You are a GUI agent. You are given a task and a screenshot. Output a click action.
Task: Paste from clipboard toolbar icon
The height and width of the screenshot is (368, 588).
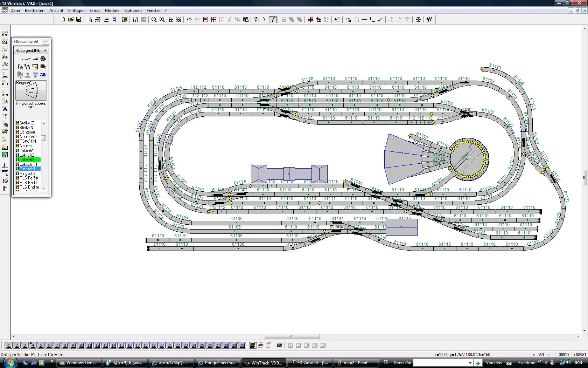[x=246, y=19]
